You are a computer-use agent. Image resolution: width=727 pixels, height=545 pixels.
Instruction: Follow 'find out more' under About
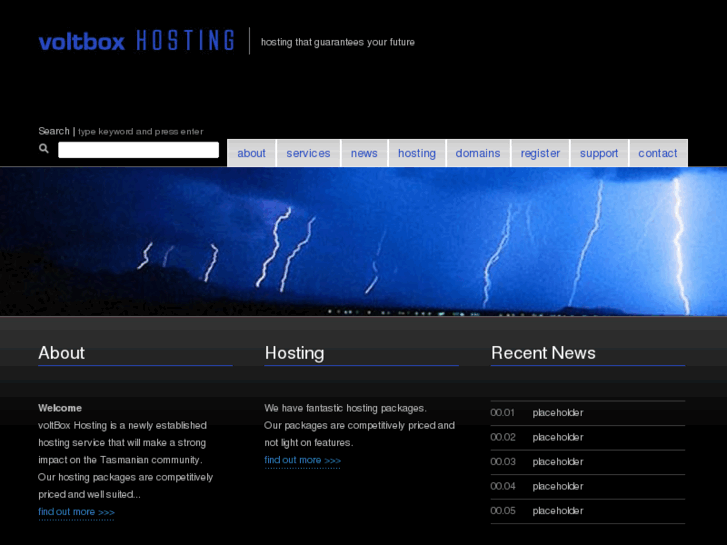76,512
